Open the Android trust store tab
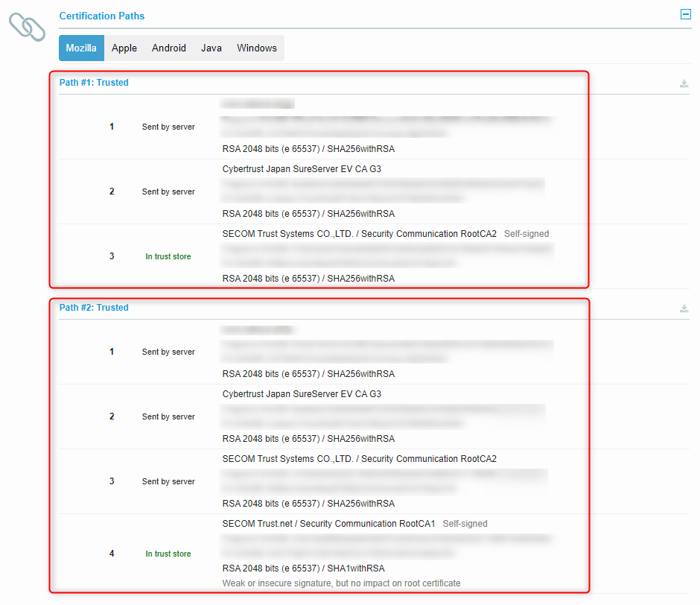700x605 pixels. tap(169, 48)
